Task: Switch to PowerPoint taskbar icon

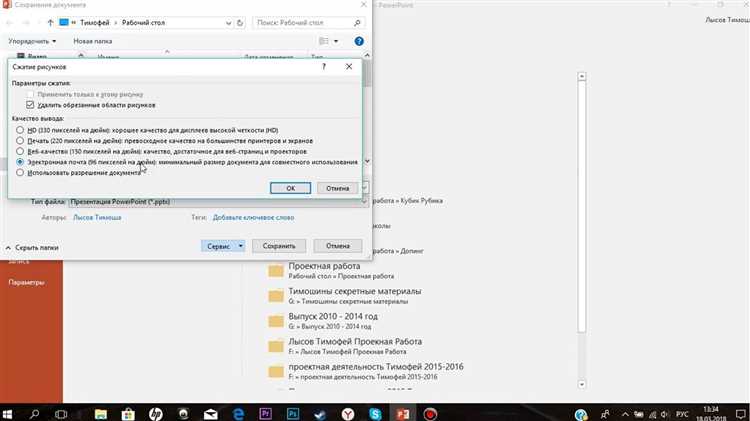Action: (x=403, y=414)
